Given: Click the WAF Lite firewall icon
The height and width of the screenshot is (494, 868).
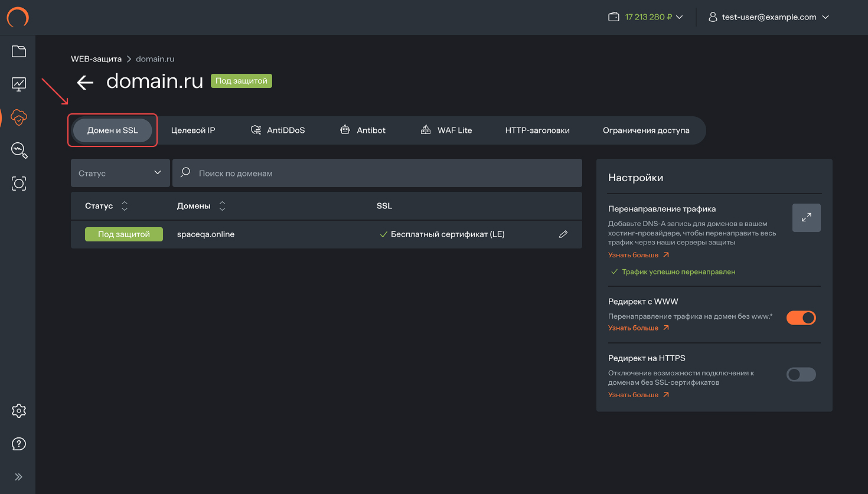Looking at the screenshot, I should pyautogui.click(x=426, y=130).
